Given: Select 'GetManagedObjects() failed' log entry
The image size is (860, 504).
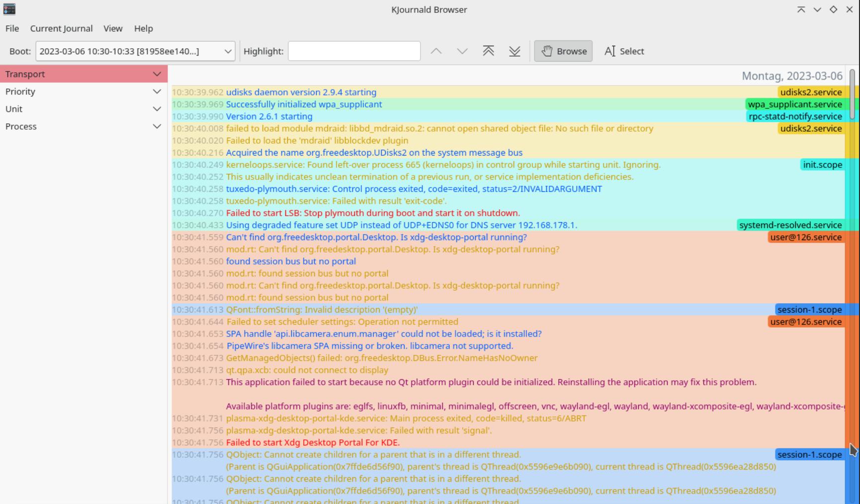Looking at the screenshot, I should point(381,358).
